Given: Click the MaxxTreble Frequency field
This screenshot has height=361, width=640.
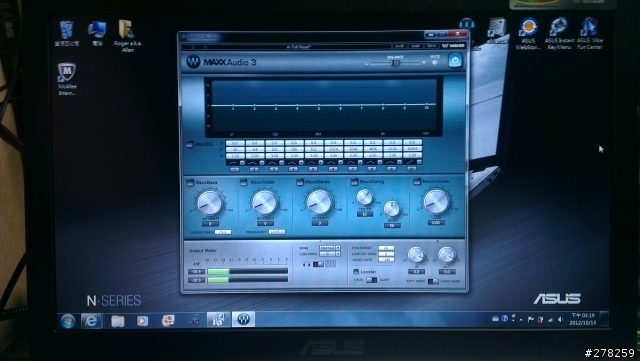Looking at the screenshot, I should [x=276, y=232].
